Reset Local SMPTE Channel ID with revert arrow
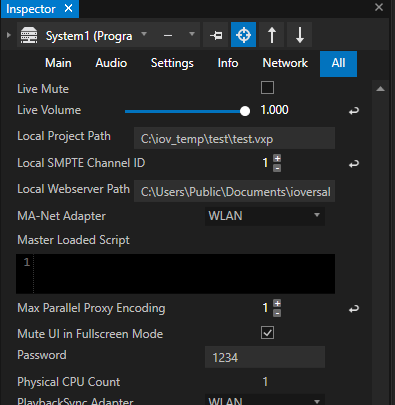The width and height of the screenshot is (395, 405). (354, 164)
